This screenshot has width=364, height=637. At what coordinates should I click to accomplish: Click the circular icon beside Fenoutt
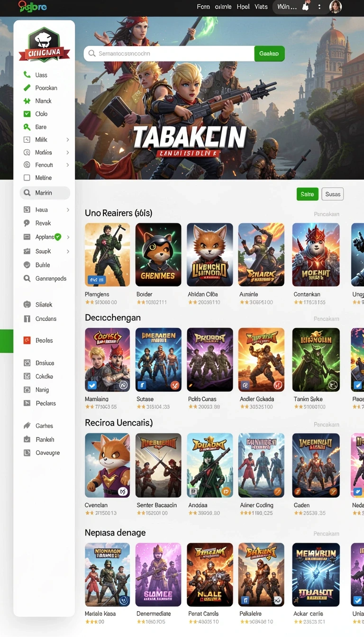coord(27,165)
